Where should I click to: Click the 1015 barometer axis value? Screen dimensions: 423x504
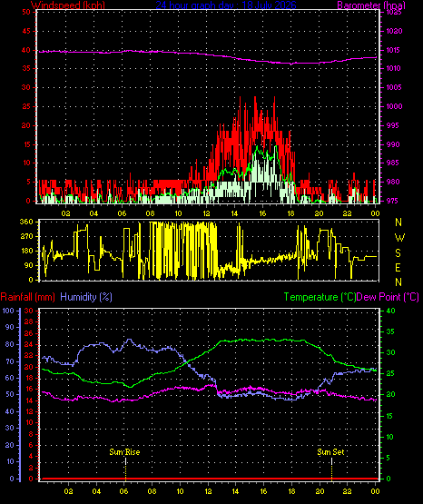pos(394,50)
